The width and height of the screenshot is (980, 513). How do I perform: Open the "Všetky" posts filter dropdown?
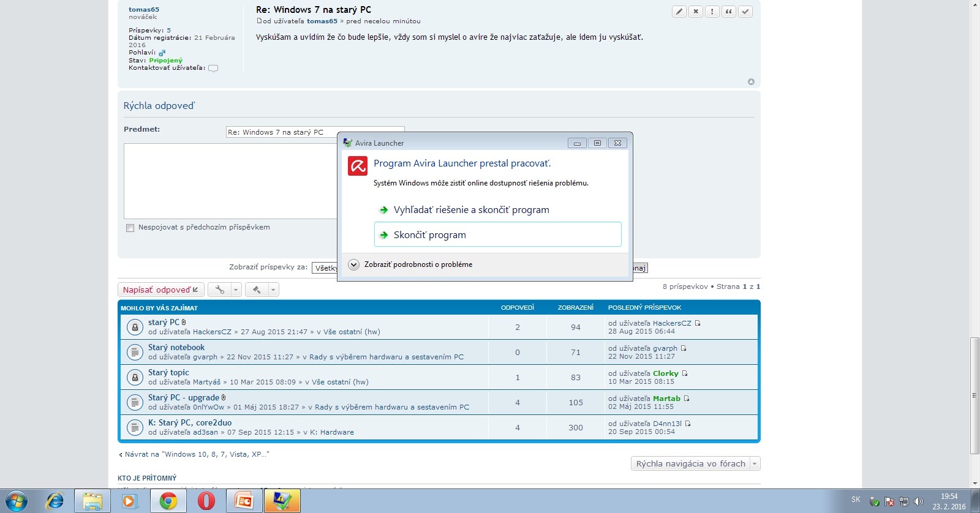[325, 268]
